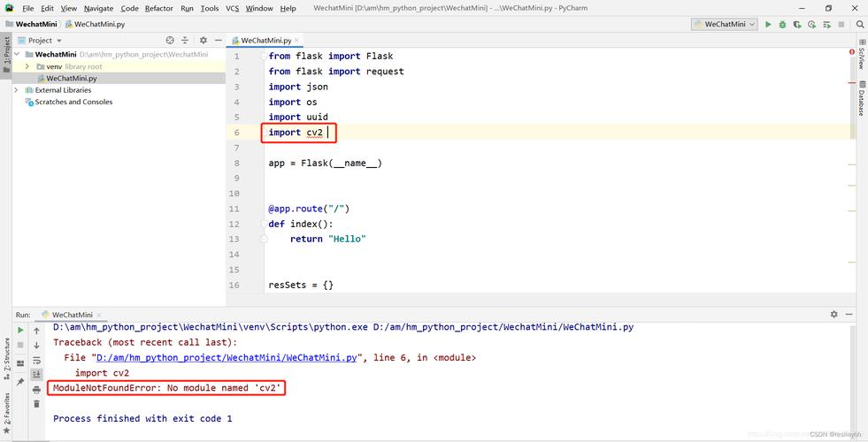The image size is (868, 442).
Task: Hide the Project panel with the minus icon
Action: point(219,41)
